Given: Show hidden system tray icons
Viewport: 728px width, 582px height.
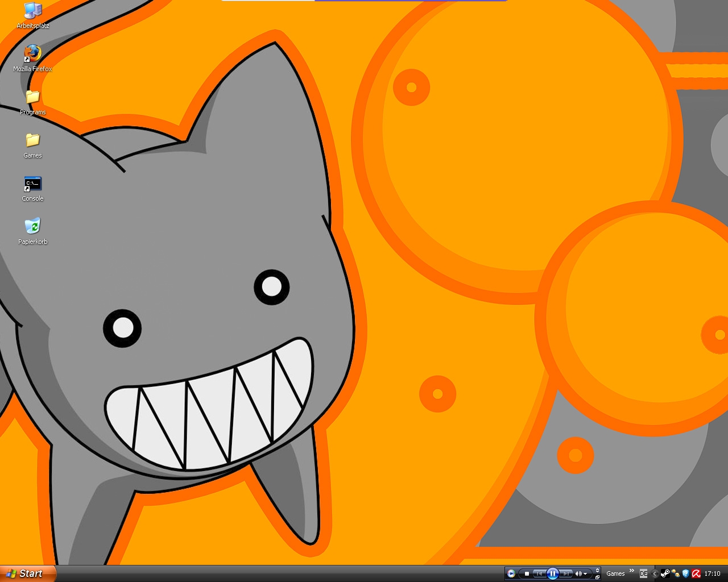Looking at the screenshot, I should click(x=655, y=573).
